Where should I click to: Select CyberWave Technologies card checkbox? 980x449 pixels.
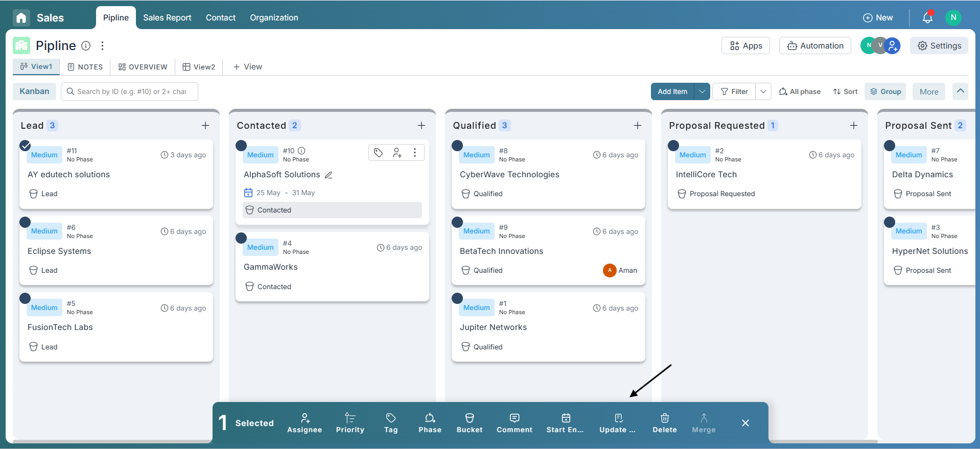(457, 146)
